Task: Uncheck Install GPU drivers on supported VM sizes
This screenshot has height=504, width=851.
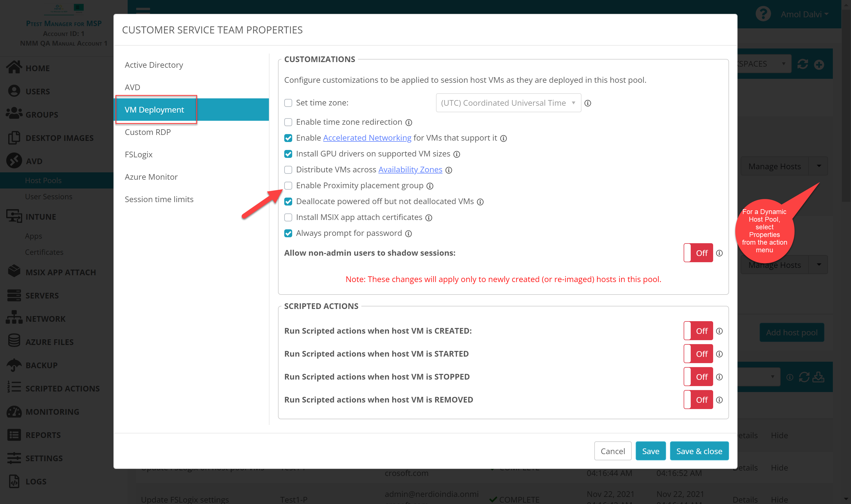Action: pyautogui.click(x=288, y=154)
